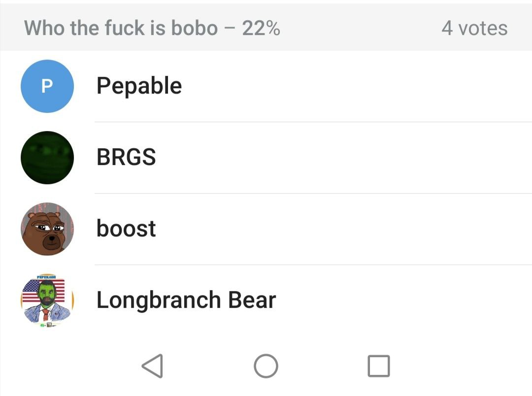The width and height of the screenshot is (532, 396).
Task: Tap the recent apps square button
Action: pyautogui.click(x=379, y=366)
